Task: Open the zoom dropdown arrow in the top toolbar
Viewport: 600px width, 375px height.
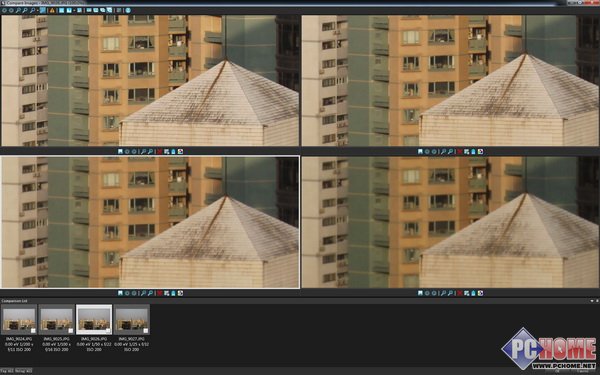Action: [38, 10]
